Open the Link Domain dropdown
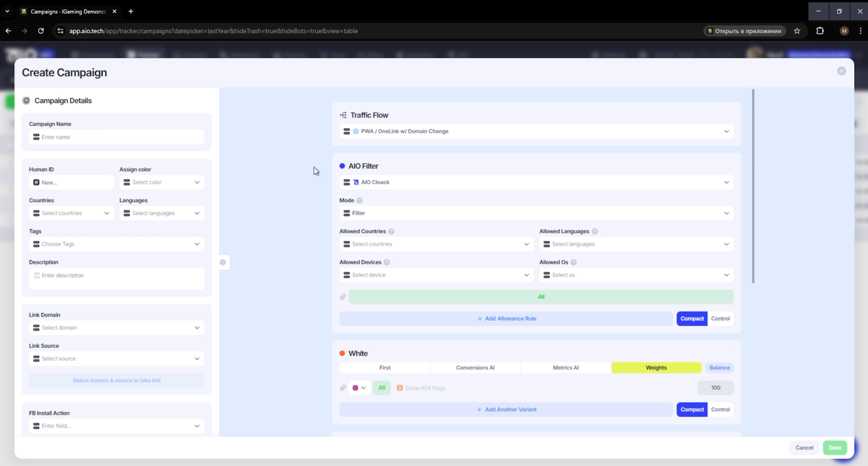The image size is (868, 466). click(117, 328)
